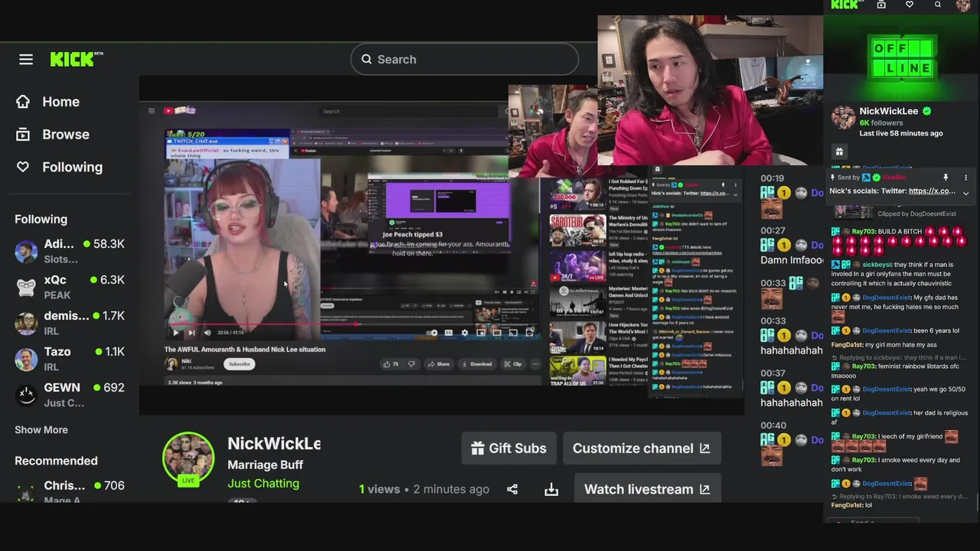
Task: Open YouTube player settings gear
Action: coord(465,332)
